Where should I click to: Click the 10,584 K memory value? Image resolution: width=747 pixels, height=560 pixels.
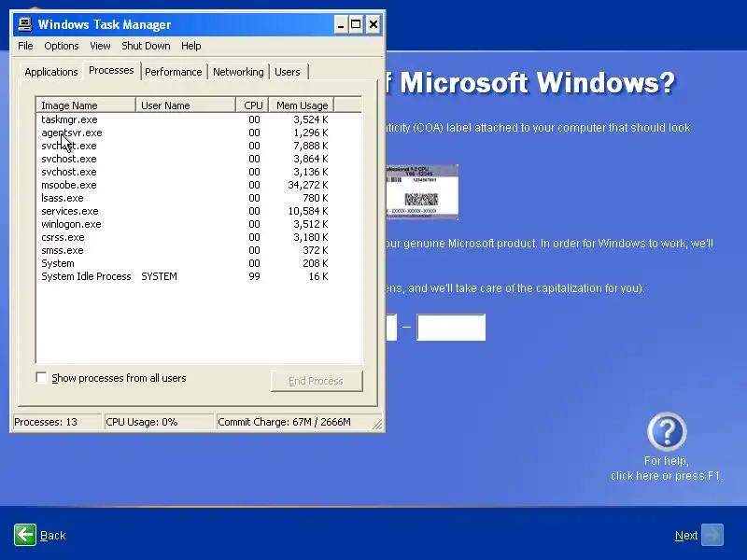point(308,211)
